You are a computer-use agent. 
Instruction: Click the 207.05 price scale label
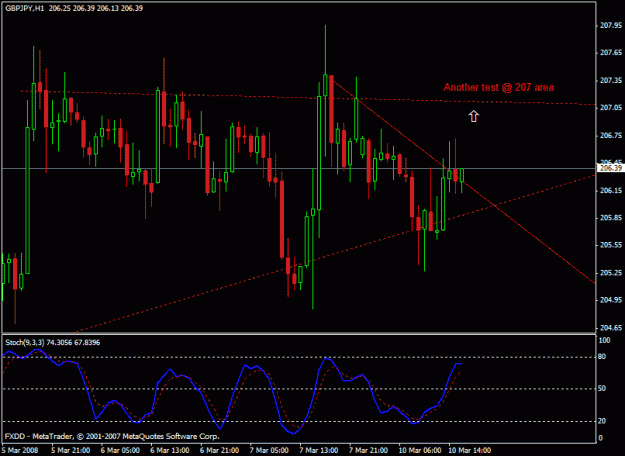coord(610,108)
